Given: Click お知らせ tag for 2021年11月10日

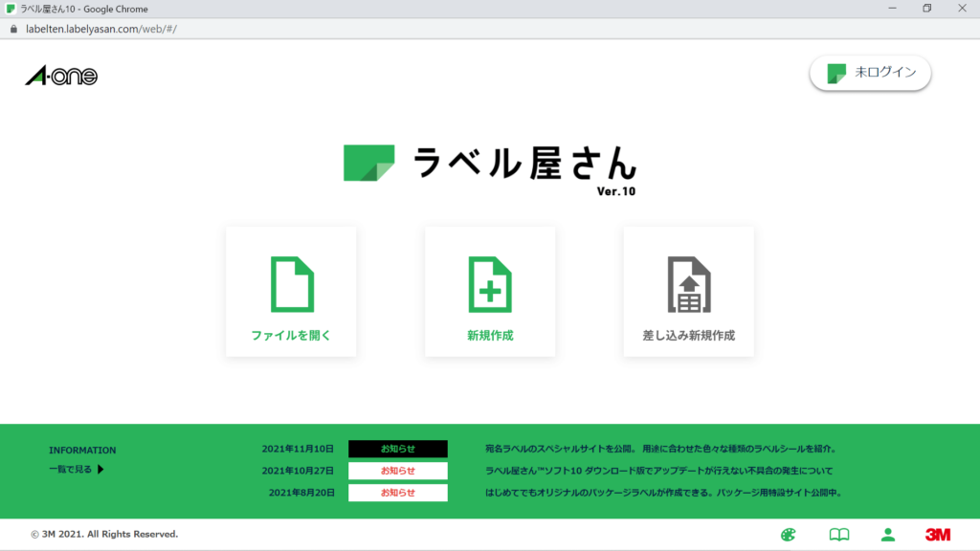Looking at the screenshot, I should (398, 449).
